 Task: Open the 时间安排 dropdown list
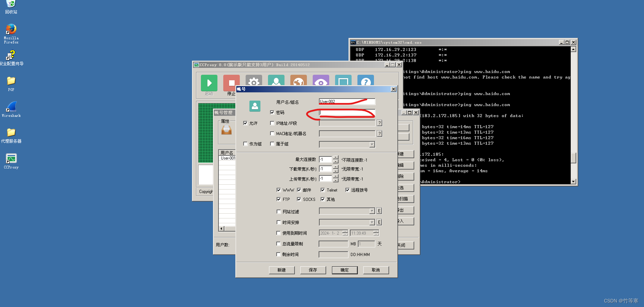372,222
